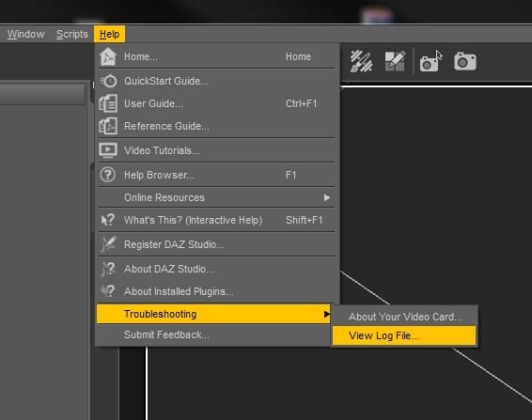Click the plain camera toolbar icon
The height and width of the screenshot is (420, 532).
(x=465, y=61)
